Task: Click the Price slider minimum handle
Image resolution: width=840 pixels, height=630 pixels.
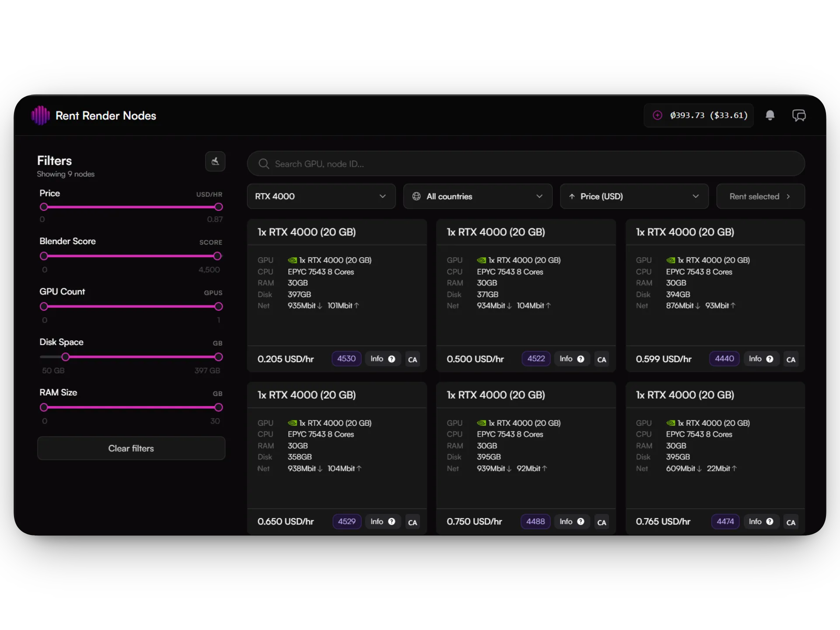Action: click(x=44, y=207)
